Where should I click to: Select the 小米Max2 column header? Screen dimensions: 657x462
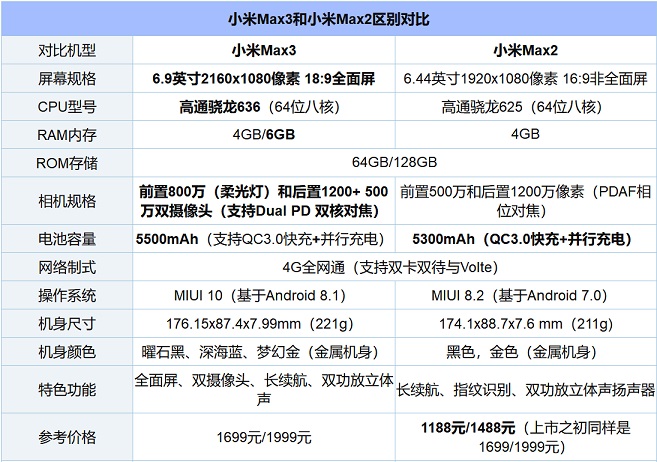(x=525, y=49)
